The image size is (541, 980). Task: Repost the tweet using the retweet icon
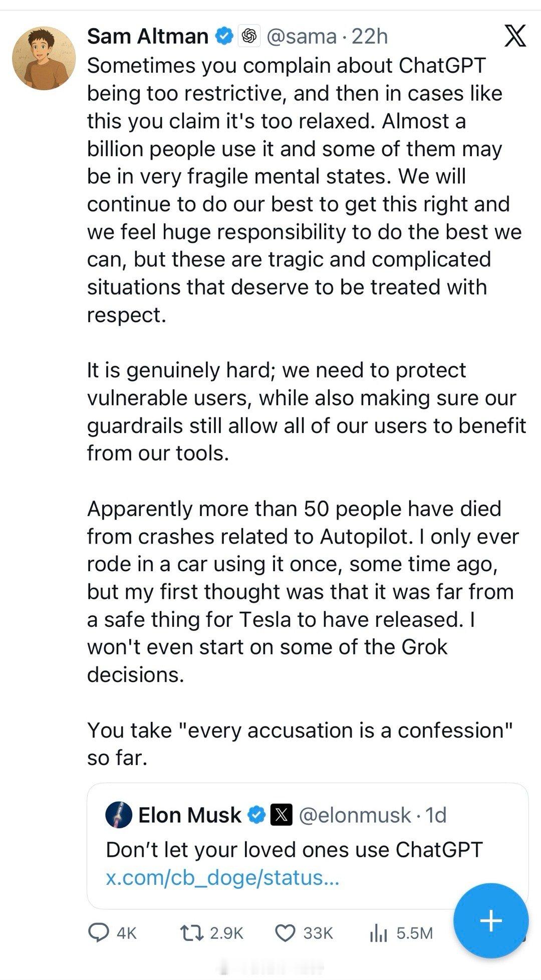191,933
